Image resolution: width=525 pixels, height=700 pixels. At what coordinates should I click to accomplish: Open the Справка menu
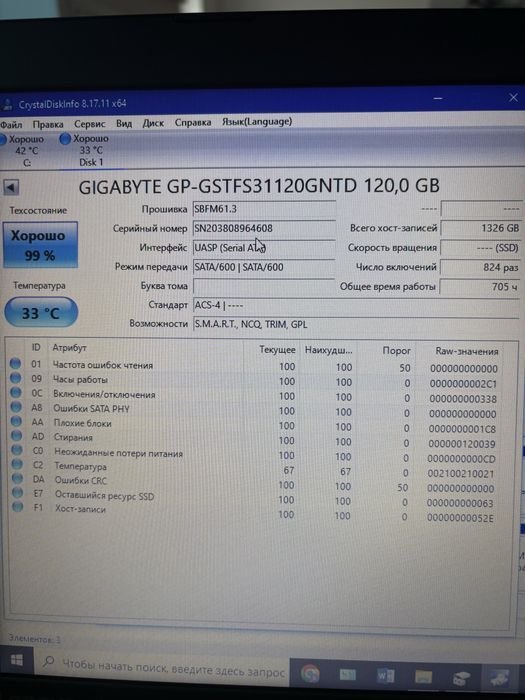[x=193, y=122]
